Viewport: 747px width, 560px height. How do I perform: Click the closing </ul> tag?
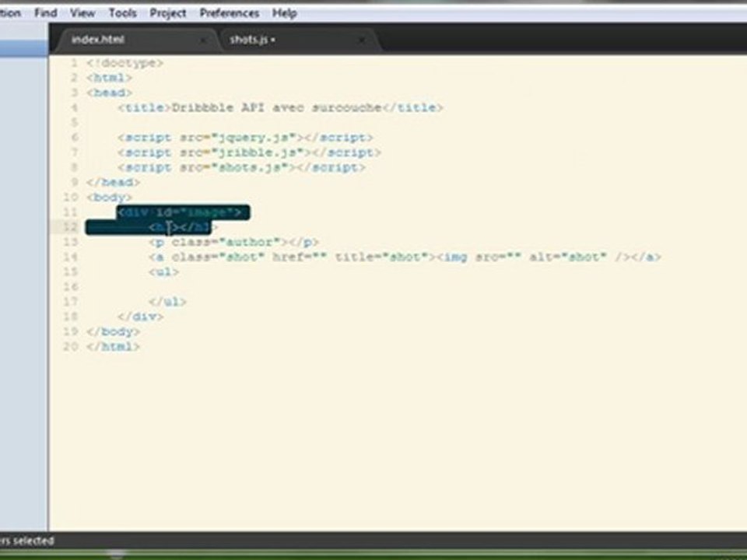point(168,302)
